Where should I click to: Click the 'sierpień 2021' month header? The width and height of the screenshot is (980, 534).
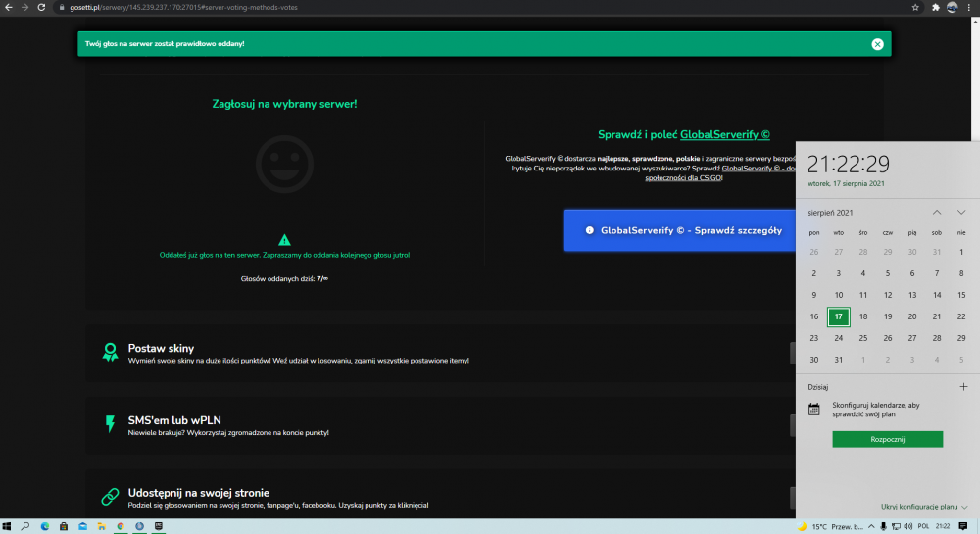(830, 213)
